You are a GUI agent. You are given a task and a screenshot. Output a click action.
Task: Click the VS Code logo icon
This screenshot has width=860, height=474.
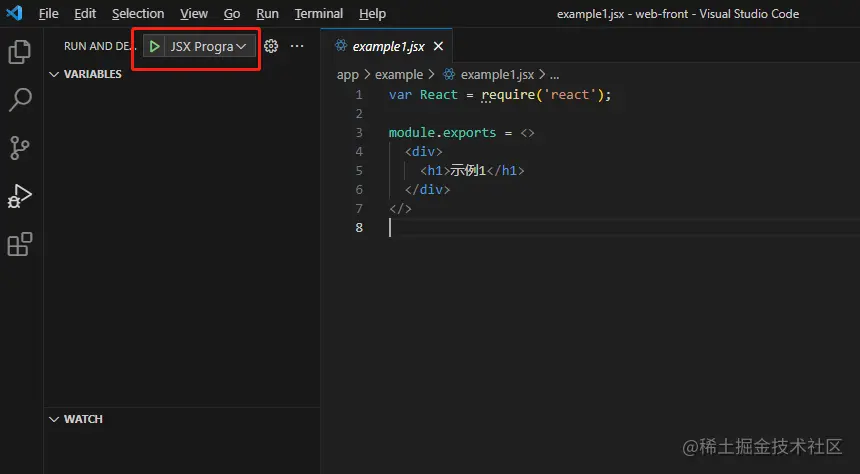pyautogui.click(x=14, y=13)
